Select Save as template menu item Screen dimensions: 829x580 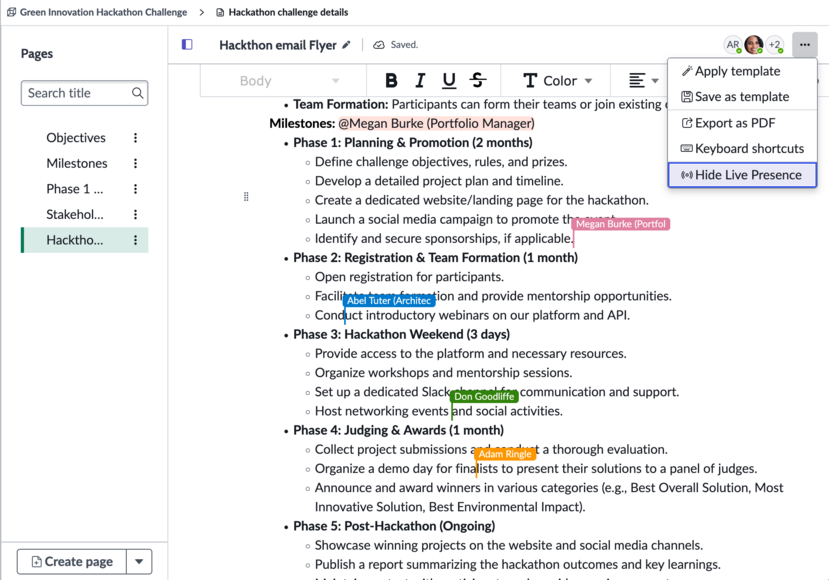click(x=742, y=97)
